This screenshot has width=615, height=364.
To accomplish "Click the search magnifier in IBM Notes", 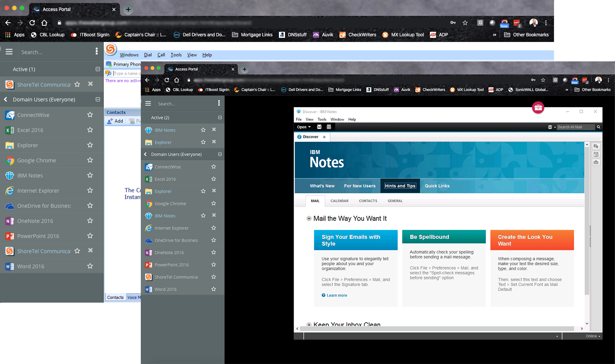I will [599, 127].
